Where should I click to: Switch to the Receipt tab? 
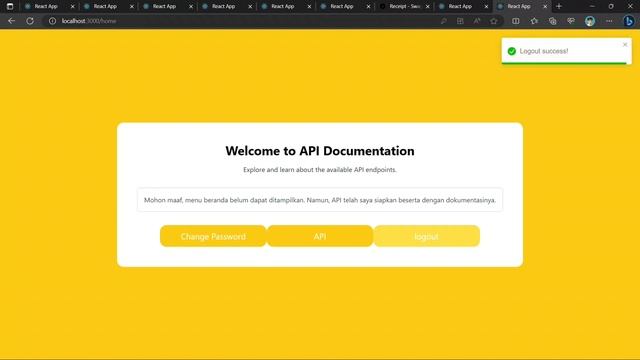404,6
